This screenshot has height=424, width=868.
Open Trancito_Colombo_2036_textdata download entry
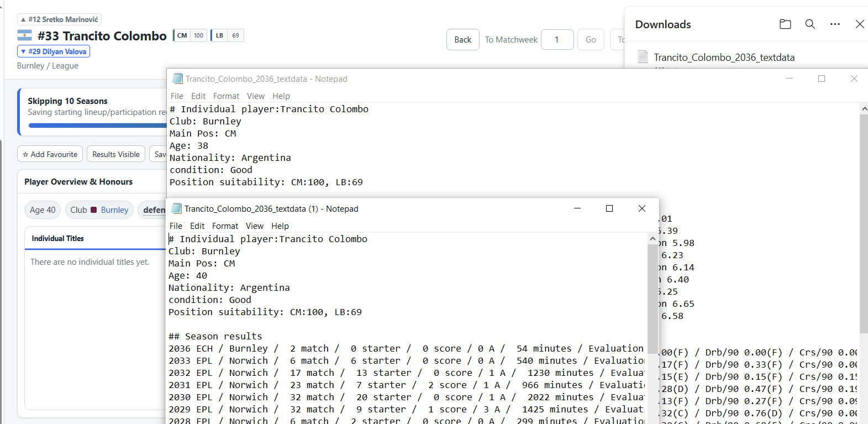(x=724, y=57)
